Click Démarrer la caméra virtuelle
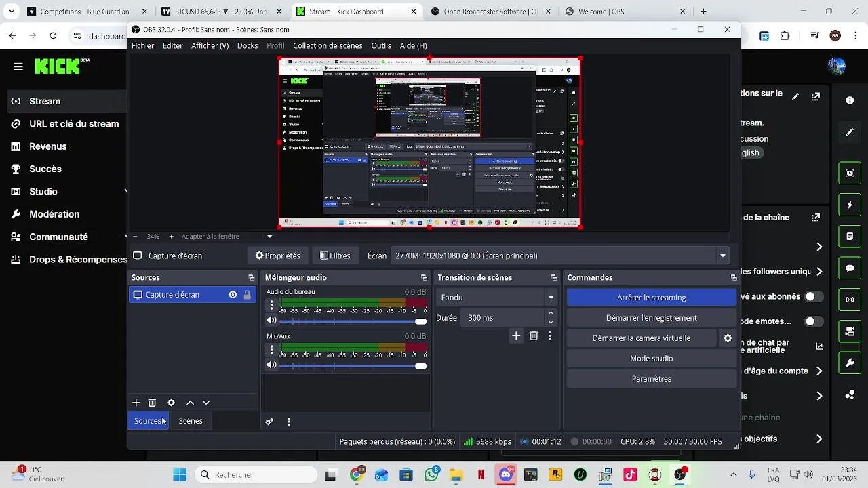 (642, 338)
